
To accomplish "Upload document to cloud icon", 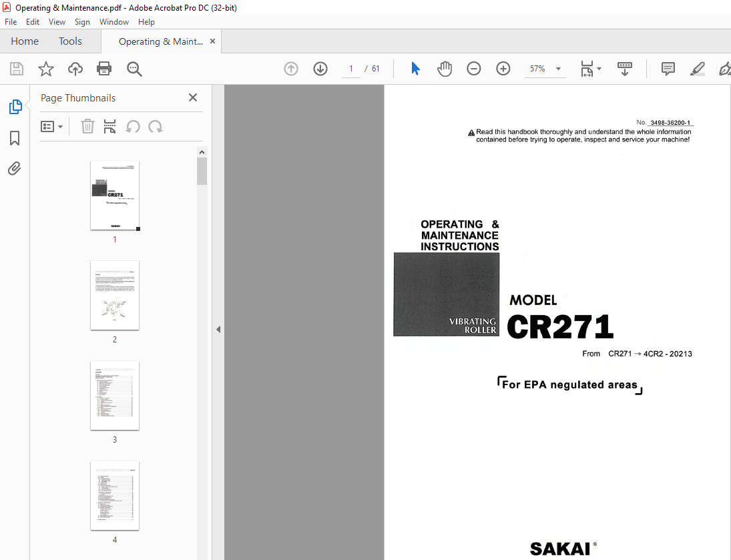I will [75, 69].
